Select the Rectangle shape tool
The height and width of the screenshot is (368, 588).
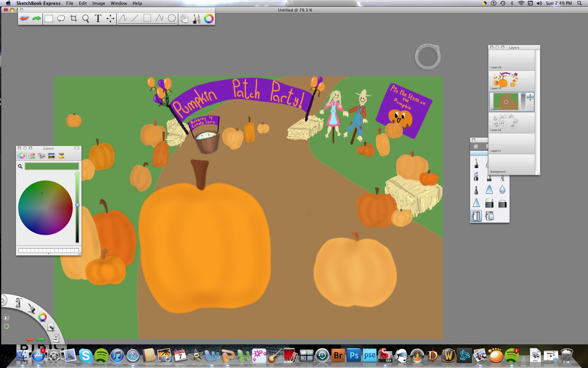[x=147, y=19]
